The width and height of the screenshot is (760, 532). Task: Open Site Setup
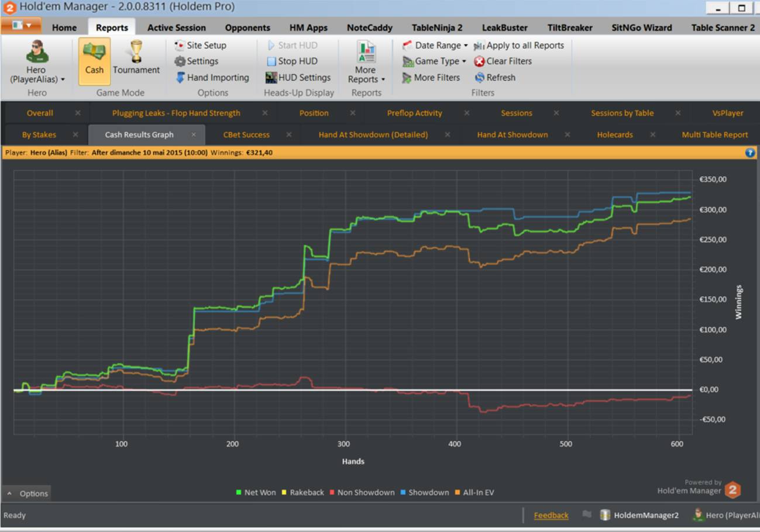pos(201,45)
